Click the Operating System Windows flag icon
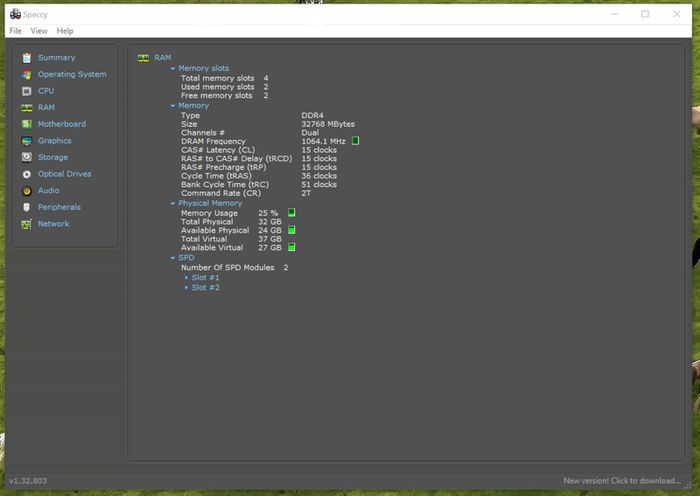This screenshot has width=700, height=496. tap(27, 75)
